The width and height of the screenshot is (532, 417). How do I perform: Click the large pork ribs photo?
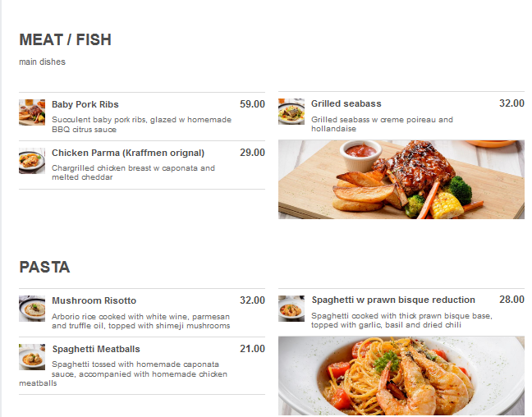click(401, 180)
